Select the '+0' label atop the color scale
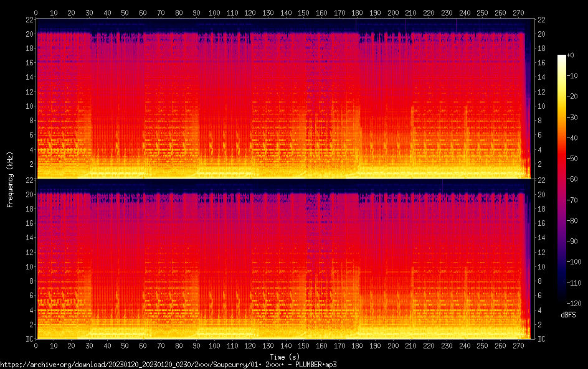The height and width of the screenshot is (369, 588). pyautogui.click(x=570, y=55)
